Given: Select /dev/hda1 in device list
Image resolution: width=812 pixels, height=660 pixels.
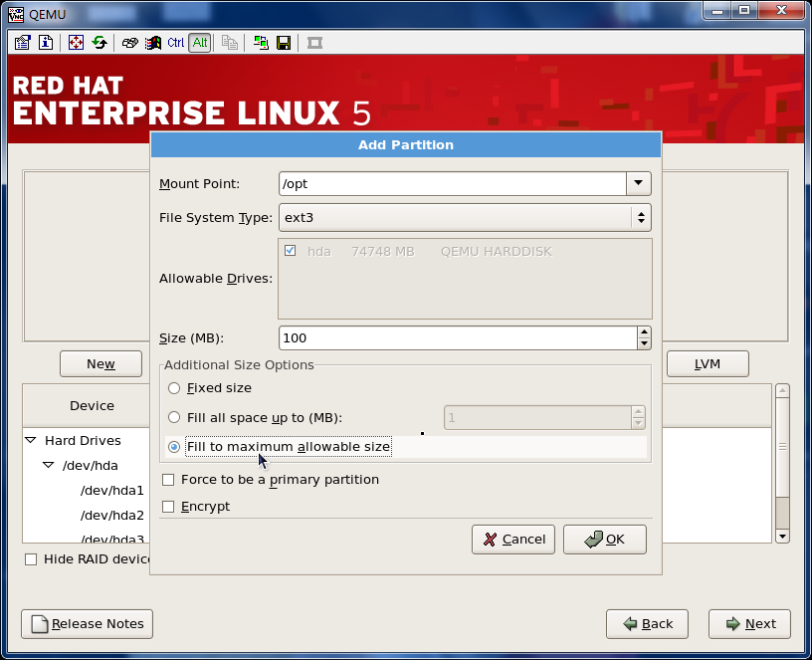Looking at the screenshot, I should (111, 490).
